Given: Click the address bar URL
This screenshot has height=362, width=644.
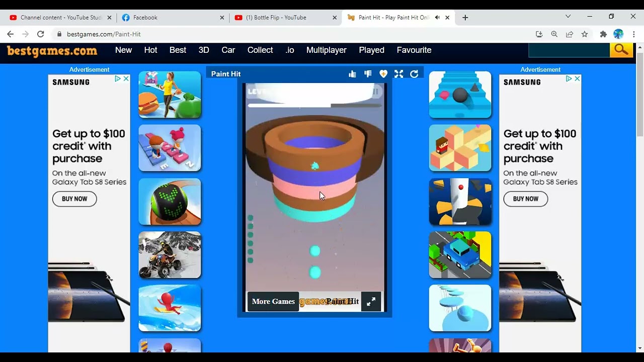Looking at the screenshot, I should coord(104,34).
